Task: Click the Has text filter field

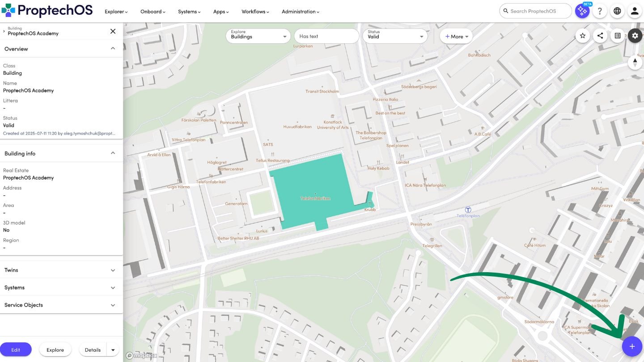Action: 326,36
